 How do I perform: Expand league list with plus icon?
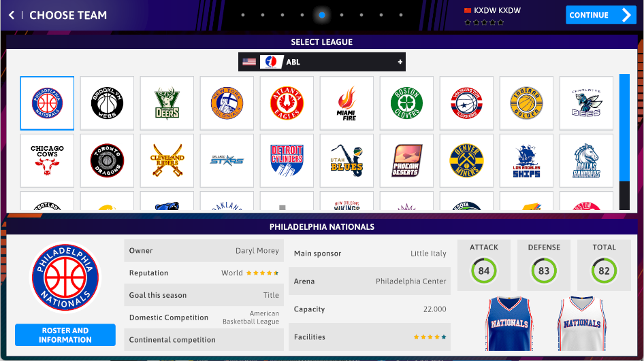coord(400,62)
